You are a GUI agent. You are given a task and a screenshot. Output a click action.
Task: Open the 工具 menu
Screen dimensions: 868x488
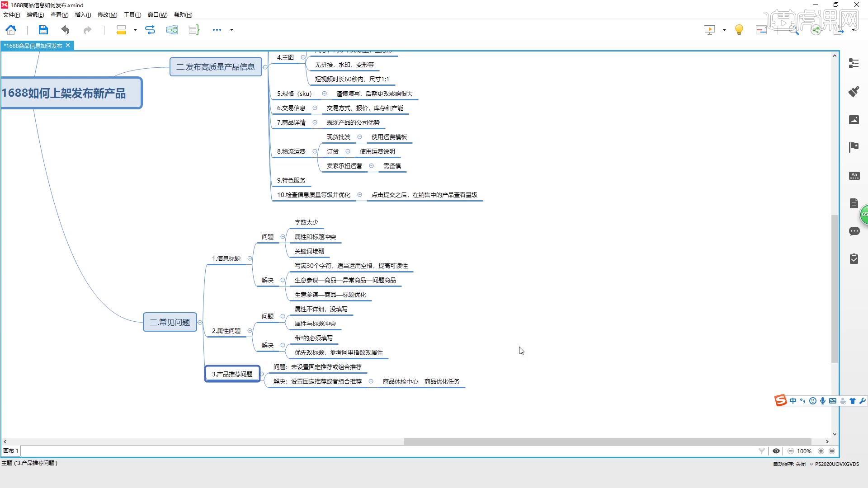132,15
